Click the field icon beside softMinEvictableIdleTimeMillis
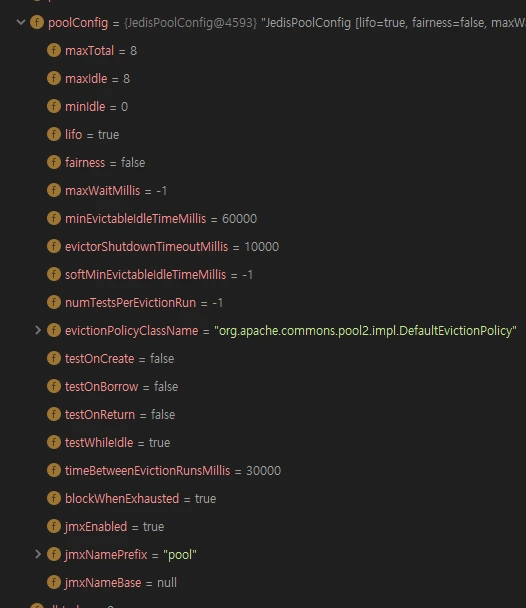 [x=54, y=274]
